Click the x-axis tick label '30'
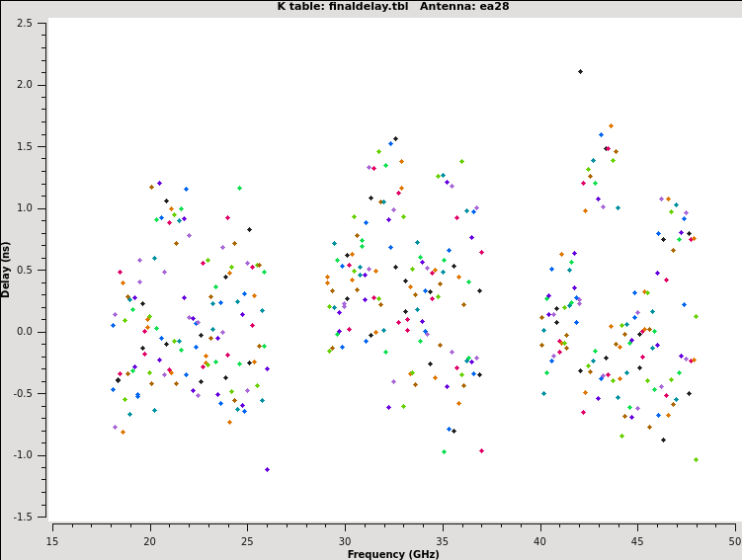Screen dimensions: 742x560 [345, 540]
